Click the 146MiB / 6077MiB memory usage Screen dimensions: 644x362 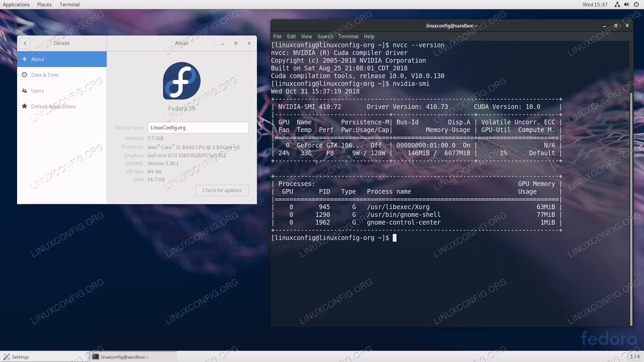click(439, 153)
